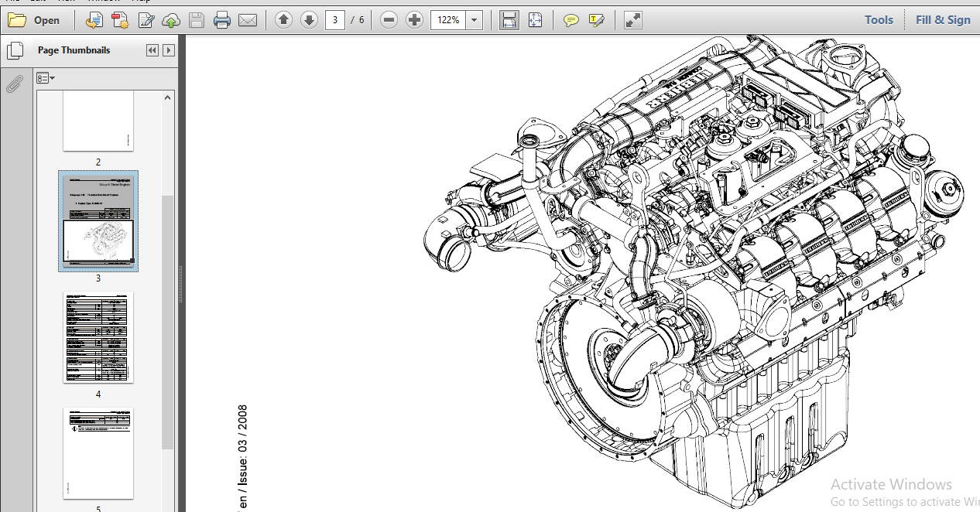Click the Page Thumbnails panel icon

[x=14, y=51]
